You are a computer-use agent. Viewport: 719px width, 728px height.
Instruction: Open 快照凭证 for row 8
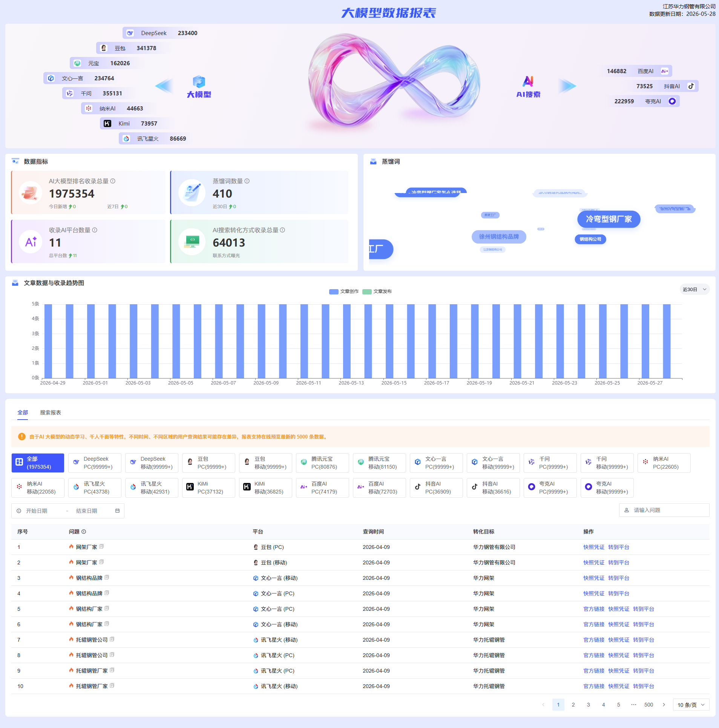(619, 655)
